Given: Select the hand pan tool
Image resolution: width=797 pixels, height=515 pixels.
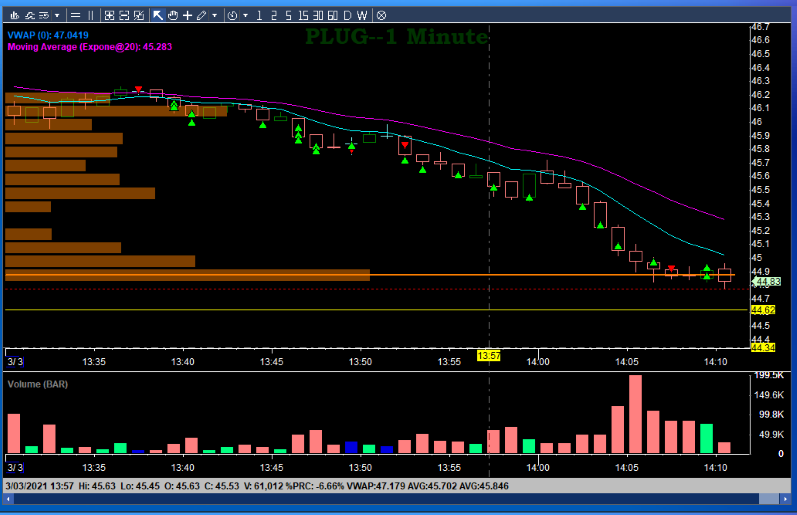Looking at the screenshot, I should tap(173, 15).
